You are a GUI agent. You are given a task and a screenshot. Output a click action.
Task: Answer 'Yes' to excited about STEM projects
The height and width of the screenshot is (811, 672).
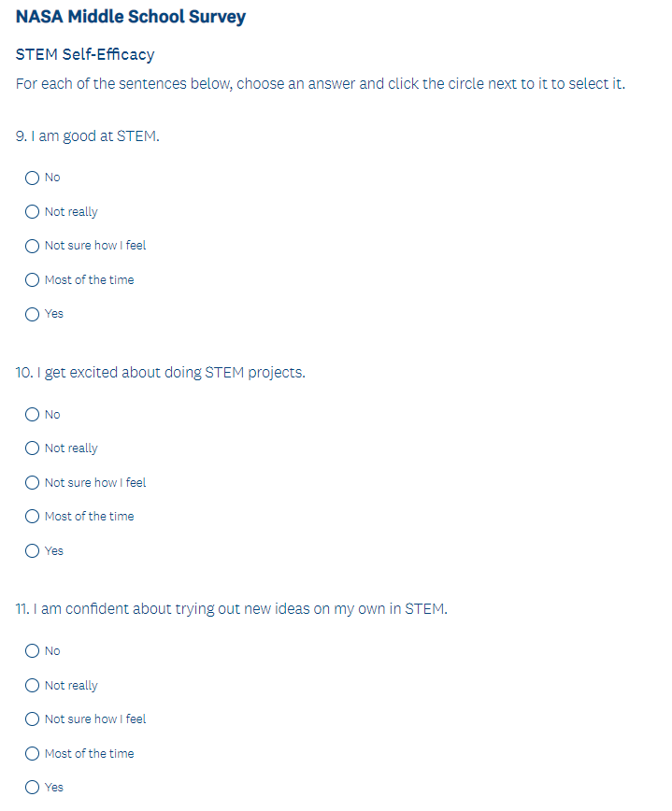[x=33, y=550]
